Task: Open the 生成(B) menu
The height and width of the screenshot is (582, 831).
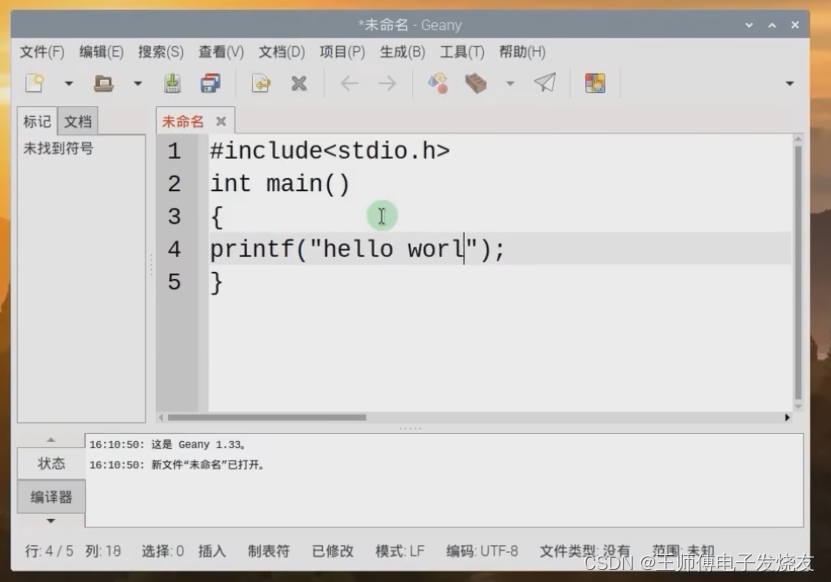Action: 402,51
